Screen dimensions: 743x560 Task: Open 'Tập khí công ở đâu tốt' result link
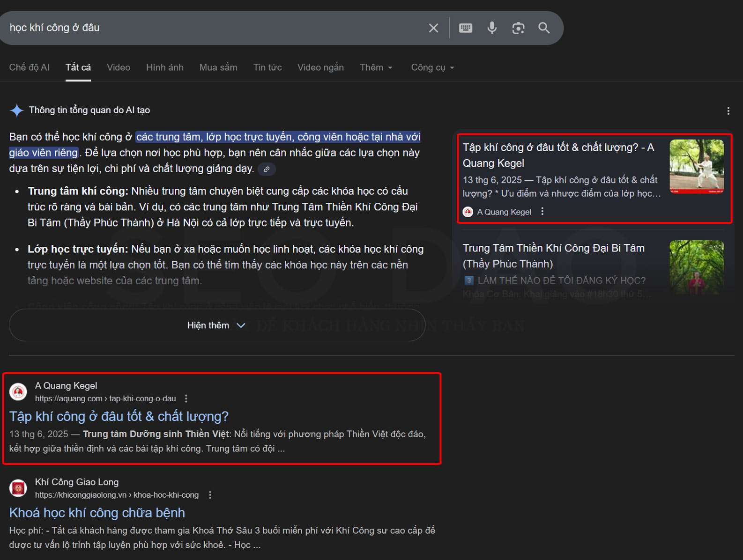119,416
